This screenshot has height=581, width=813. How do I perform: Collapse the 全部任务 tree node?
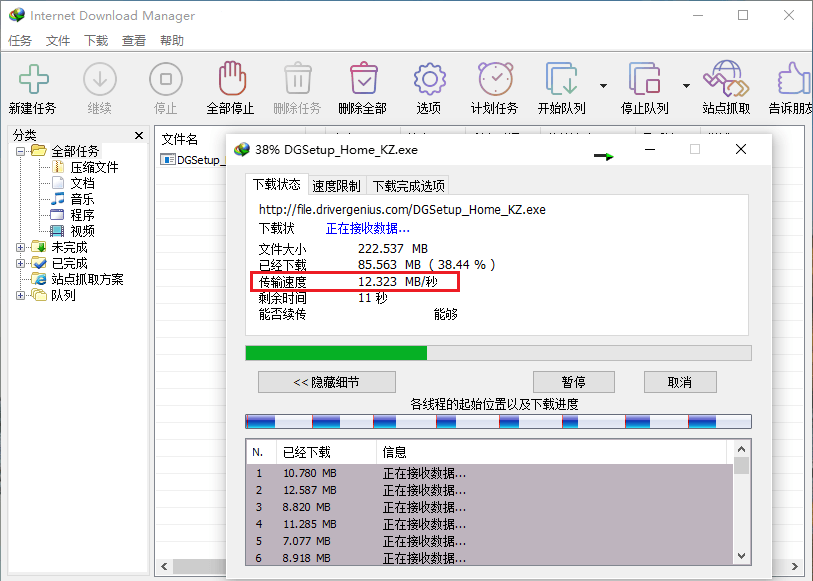tap(20, 151)
